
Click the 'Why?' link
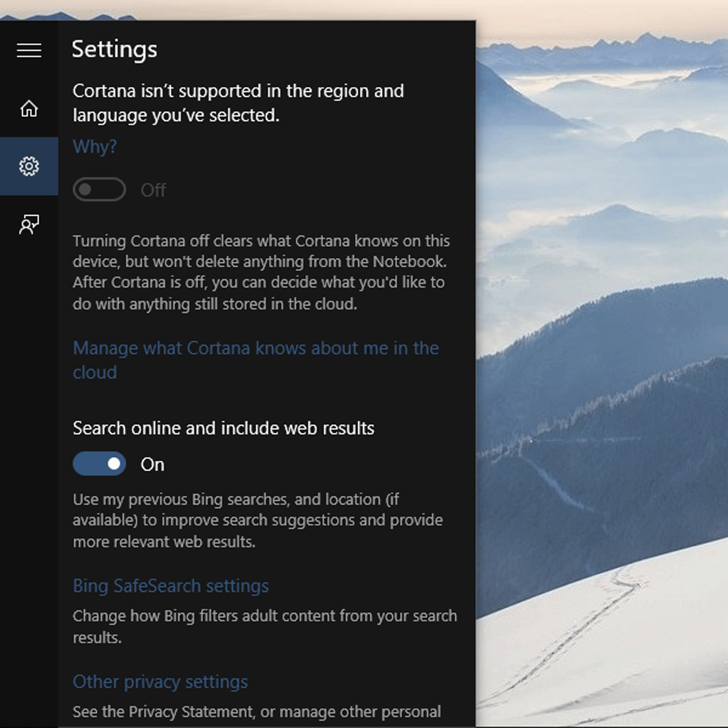(x=95, y=147)
